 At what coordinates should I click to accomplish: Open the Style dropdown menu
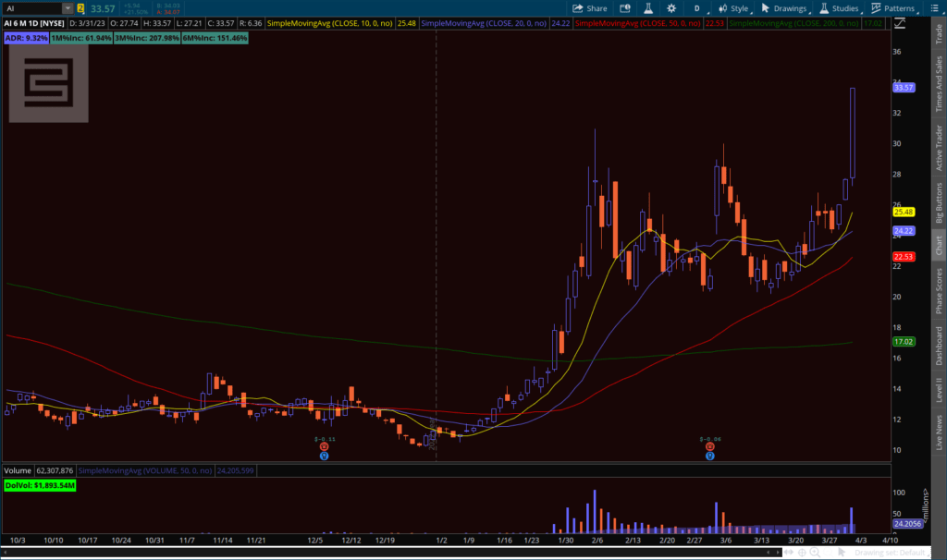[x=733, y=8]
